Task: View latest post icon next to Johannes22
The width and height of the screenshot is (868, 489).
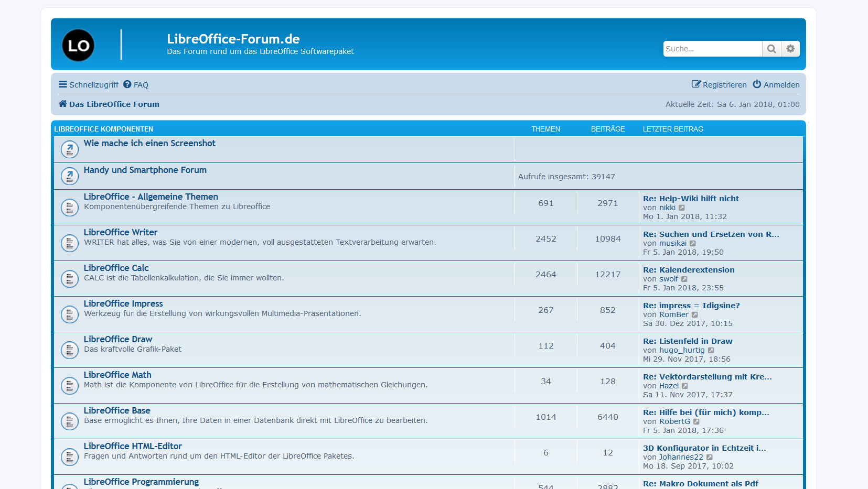Action: (x=710, y=458)
